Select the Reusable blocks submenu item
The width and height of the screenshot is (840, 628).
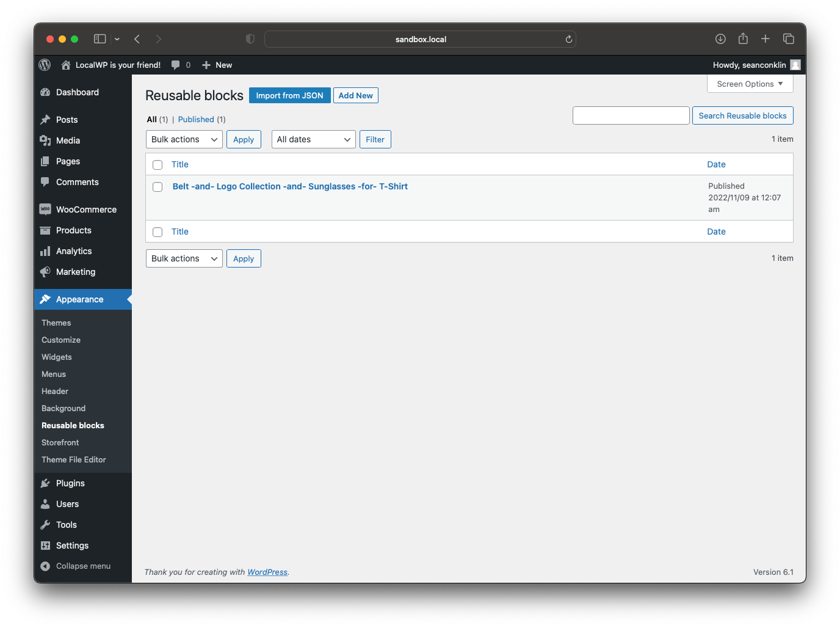pyautogui.click(x=73, y=425)
